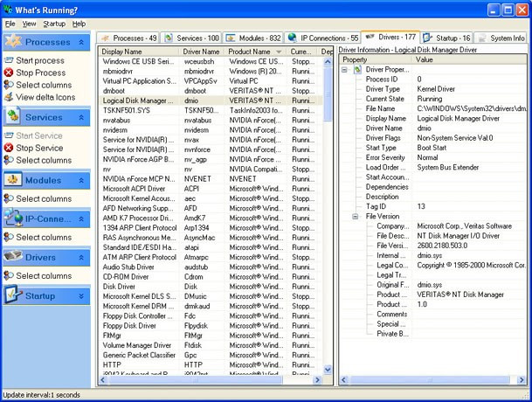
Task: Select the Volume Manager Driver row
Action: click(211, 345)
